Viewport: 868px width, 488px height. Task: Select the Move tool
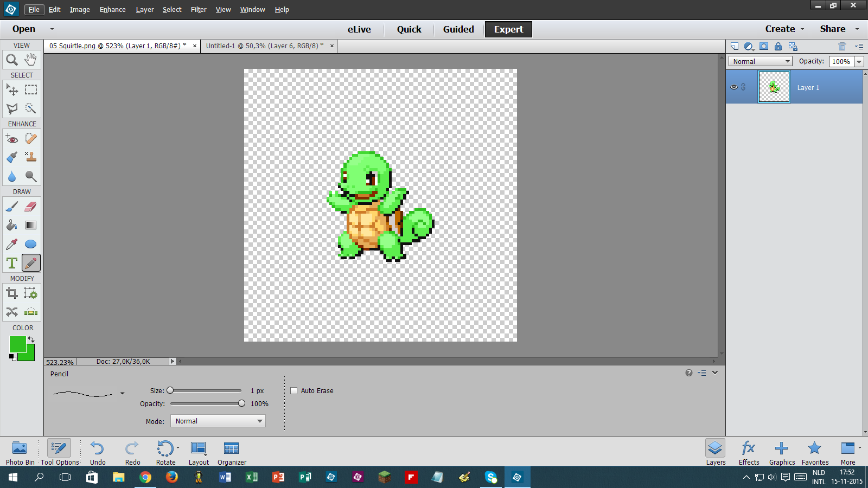pos(12,90)
